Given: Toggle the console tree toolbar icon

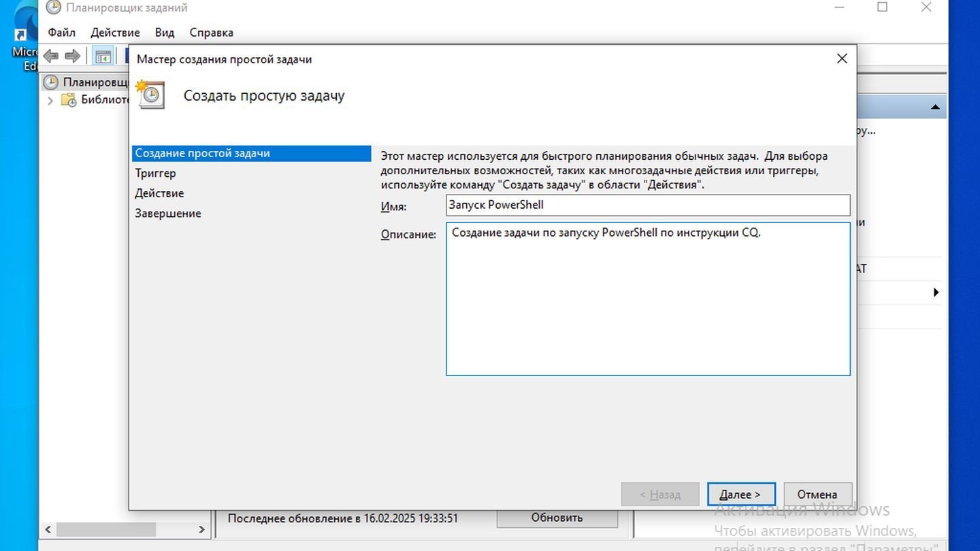Looking at the screenshot, I should click(103, 56).
